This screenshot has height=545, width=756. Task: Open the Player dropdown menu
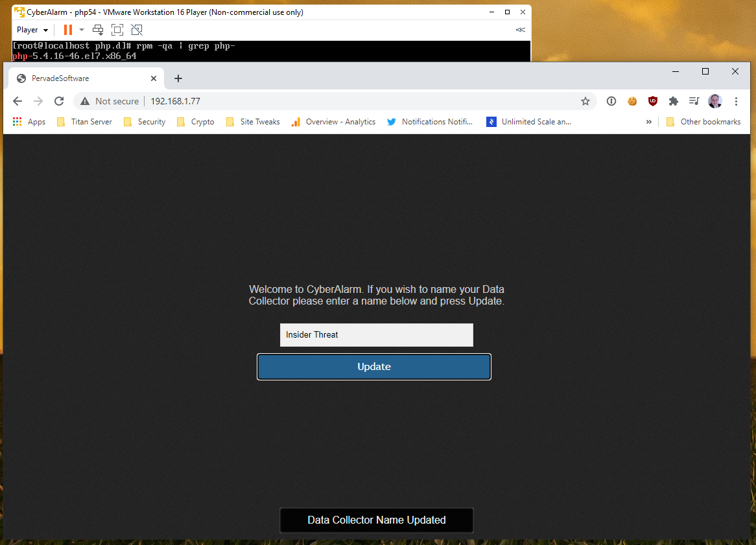coord(32,30)
